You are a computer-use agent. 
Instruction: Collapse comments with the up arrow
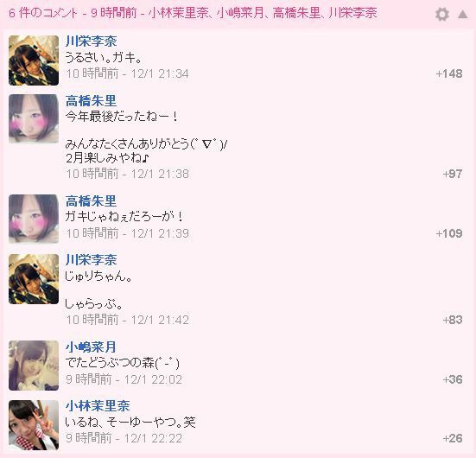point(463,14)
